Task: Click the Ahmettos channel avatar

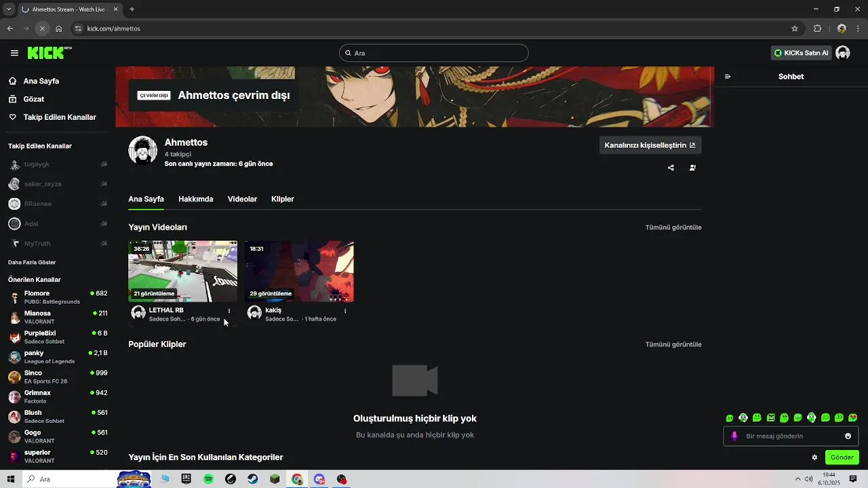Action: coord(143,150)
